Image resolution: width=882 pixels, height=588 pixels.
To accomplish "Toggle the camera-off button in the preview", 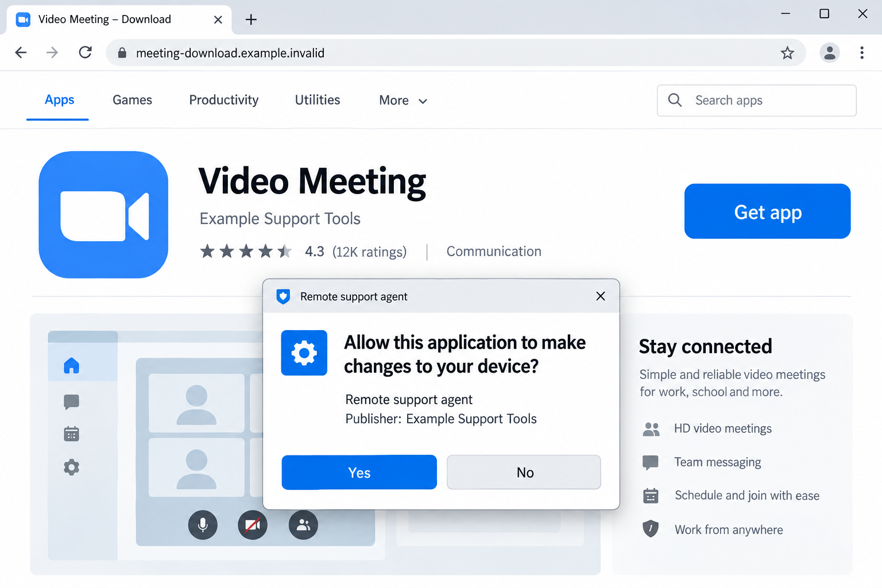I will (x=253, y=525).
